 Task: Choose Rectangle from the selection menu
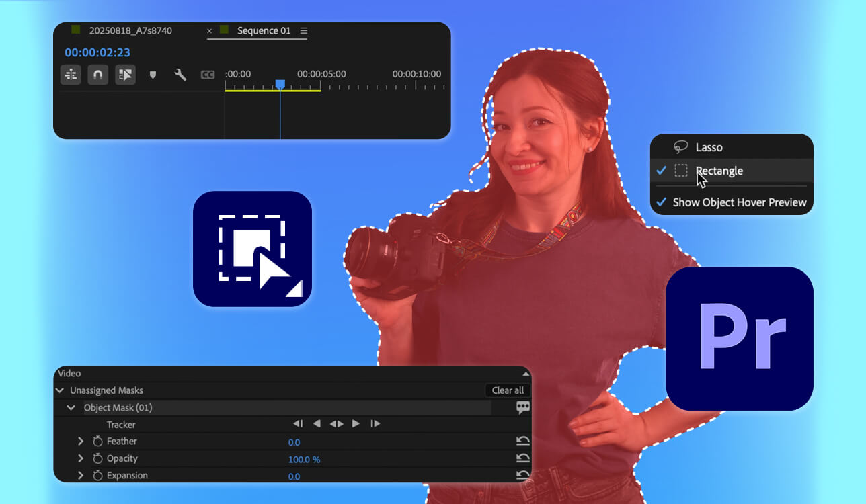pyautogui.click(x=719, y=171)
